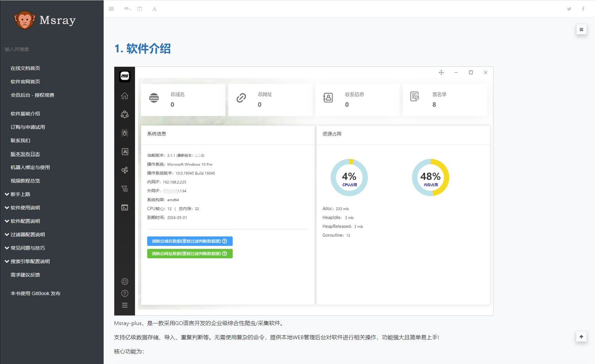Viewport: 595px width, 364px height.
Task: Open the contact book icon in the app sidebar
Action: (125, 152)
